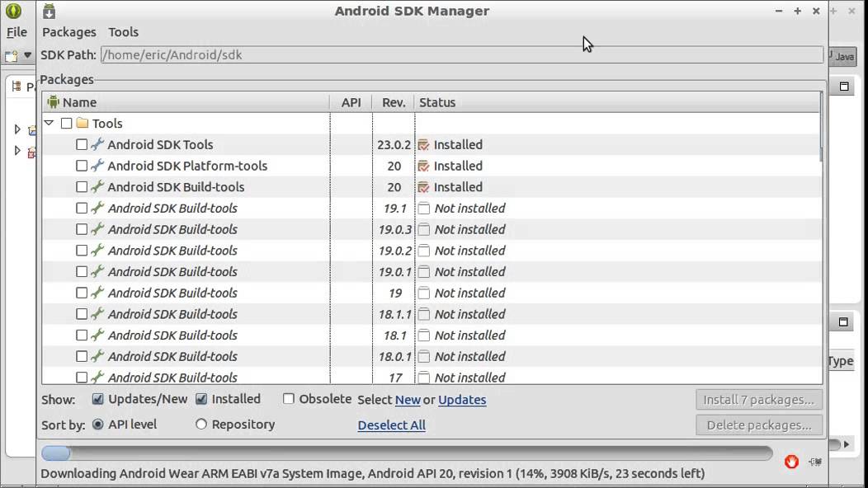Image resolution: width=868 pixels, height=488 pixels.
Task: Click the Tools folder icon
Action: click(83, 123)
